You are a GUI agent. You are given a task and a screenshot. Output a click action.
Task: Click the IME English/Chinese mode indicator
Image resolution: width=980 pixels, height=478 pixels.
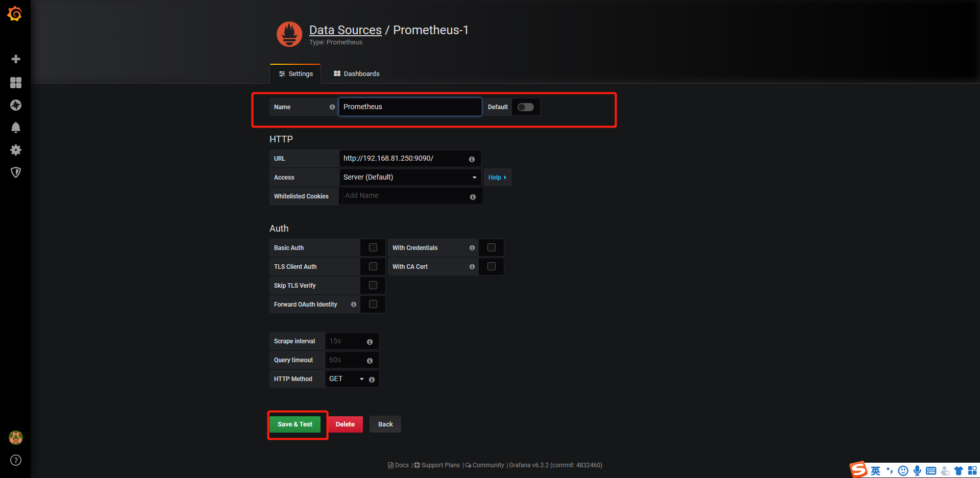(x=875, y=471)
